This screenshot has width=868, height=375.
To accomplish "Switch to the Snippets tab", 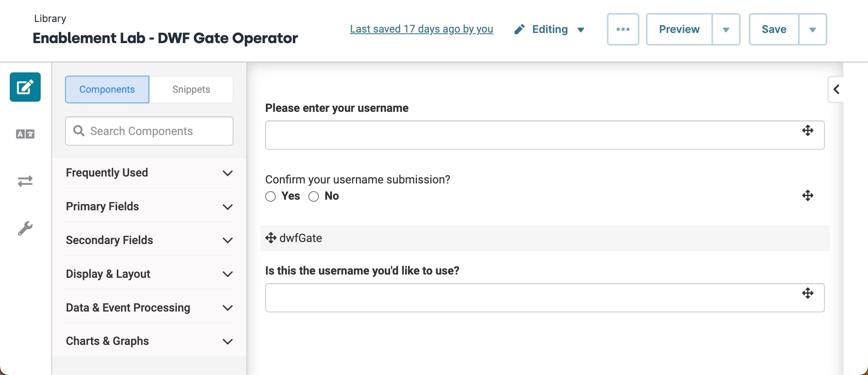I will point(191,89).
